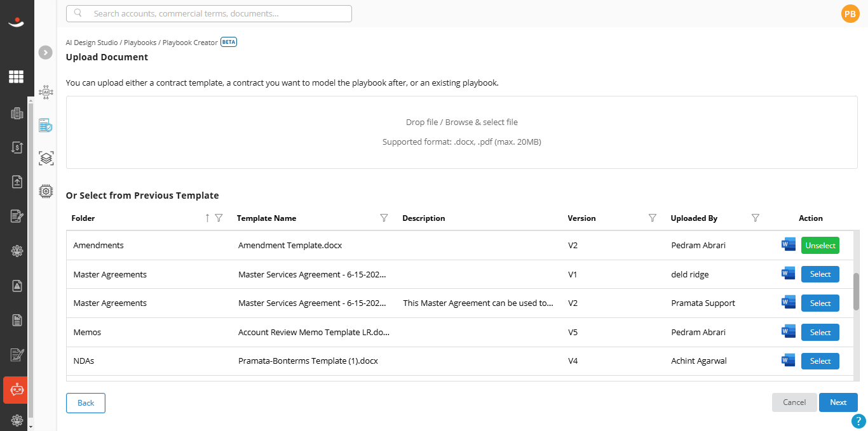868x431 pixels.
Task: Click the Template Name column header
Action: coord(266,218)
